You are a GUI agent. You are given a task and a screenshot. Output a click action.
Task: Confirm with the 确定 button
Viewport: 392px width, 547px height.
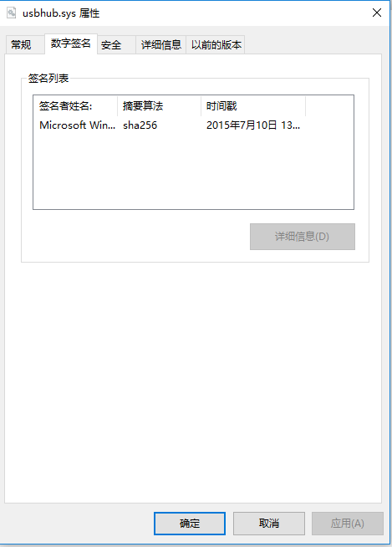[x=190, y=524]
